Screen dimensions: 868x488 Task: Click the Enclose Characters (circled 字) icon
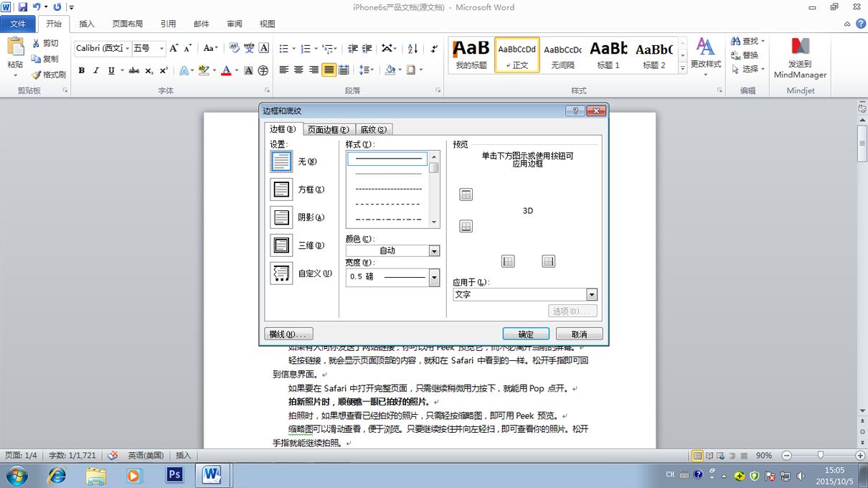pos(263,70)
